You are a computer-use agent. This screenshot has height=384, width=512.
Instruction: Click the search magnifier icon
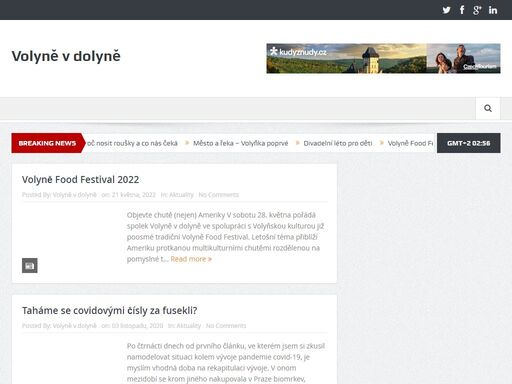(488, 108)
